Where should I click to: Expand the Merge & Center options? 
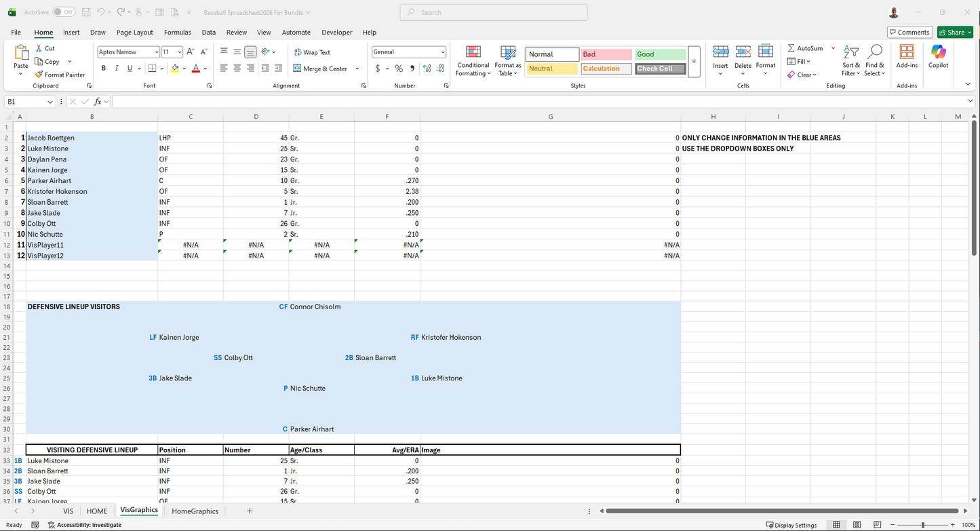(x=357, y=68)
